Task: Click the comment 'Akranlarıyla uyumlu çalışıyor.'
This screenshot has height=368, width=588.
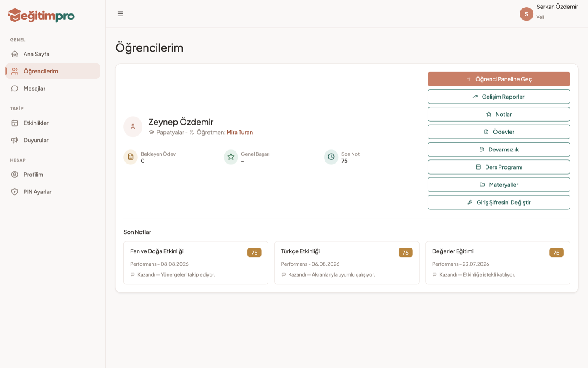Action: coord(344,275)
